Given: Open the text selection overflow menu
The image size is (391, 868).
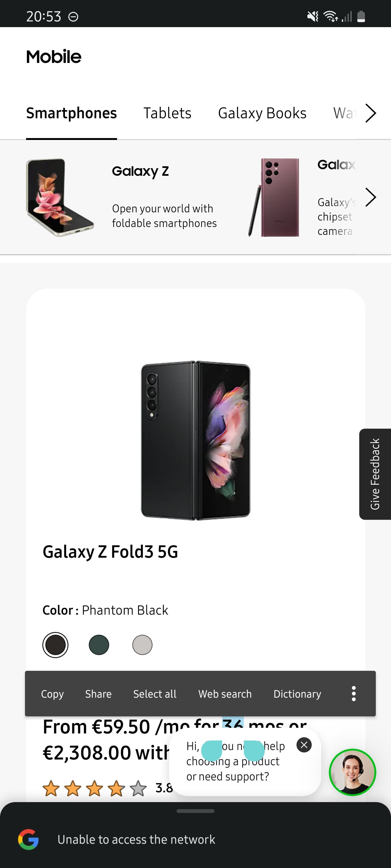Looking at the screenshot, I should (354, 694).
